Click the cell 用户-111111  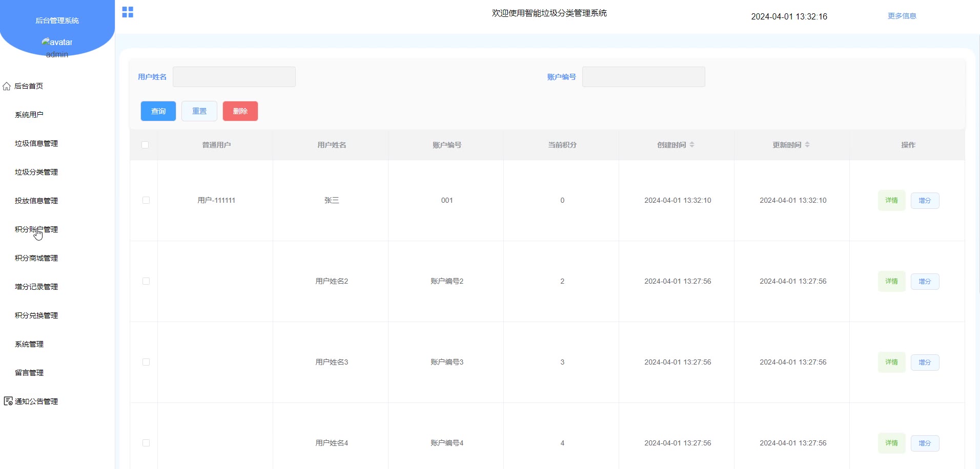(216, 200)
